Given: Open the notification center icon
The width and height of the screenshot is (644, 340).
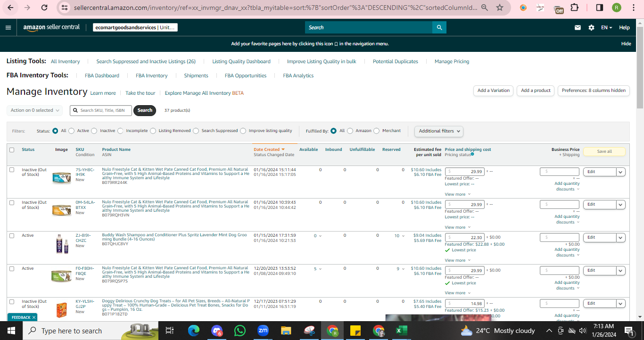Looking at the screenshot, I should pyautogui.click(x=628, y=331).
